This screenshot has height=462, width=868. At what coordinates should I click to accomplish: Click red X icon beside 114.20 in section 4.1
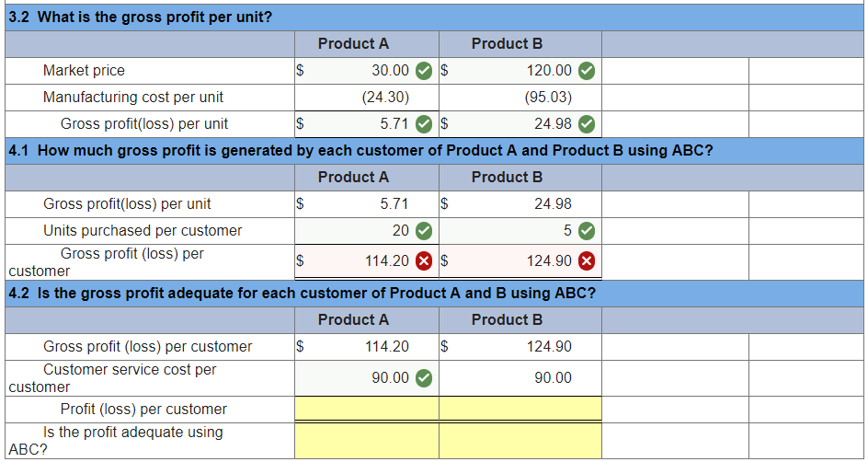pos(424,261)
